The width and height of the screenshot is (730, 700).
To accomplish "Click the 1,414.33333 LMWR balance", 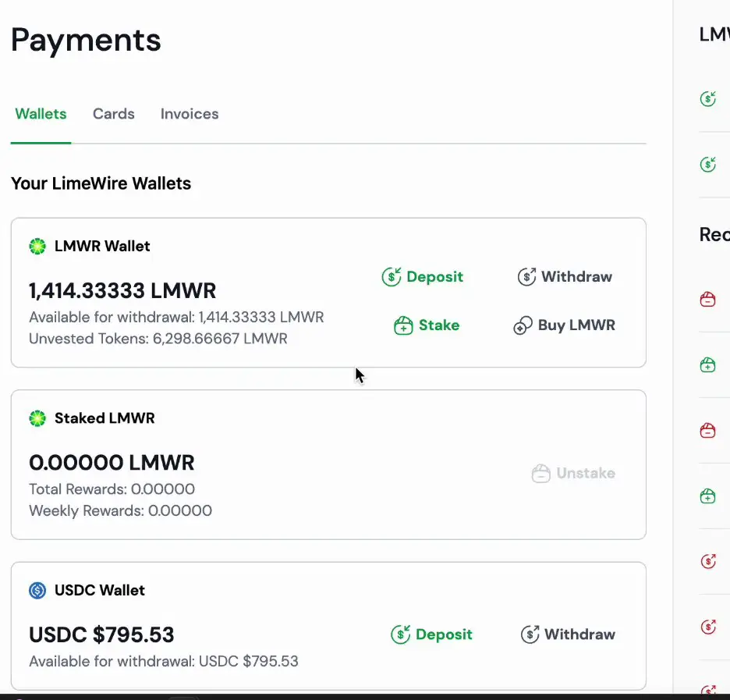I will tap(122, 290).
